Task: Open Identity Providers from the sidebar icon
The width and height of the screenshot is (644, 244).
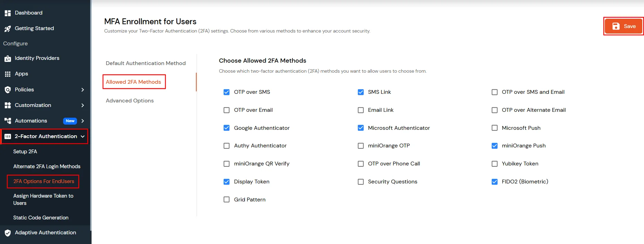Action: (x=8, y=58)
